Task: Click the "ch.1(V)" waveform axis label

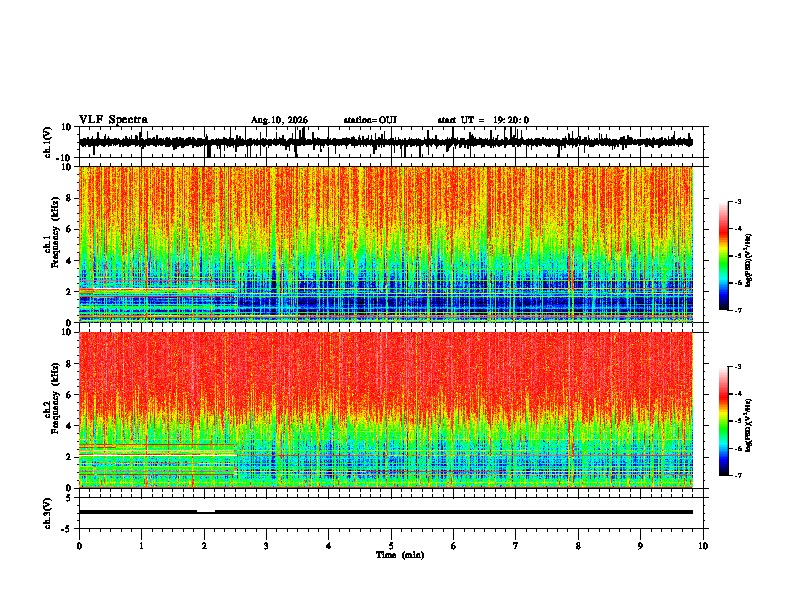Action: [x=48, y=142]
